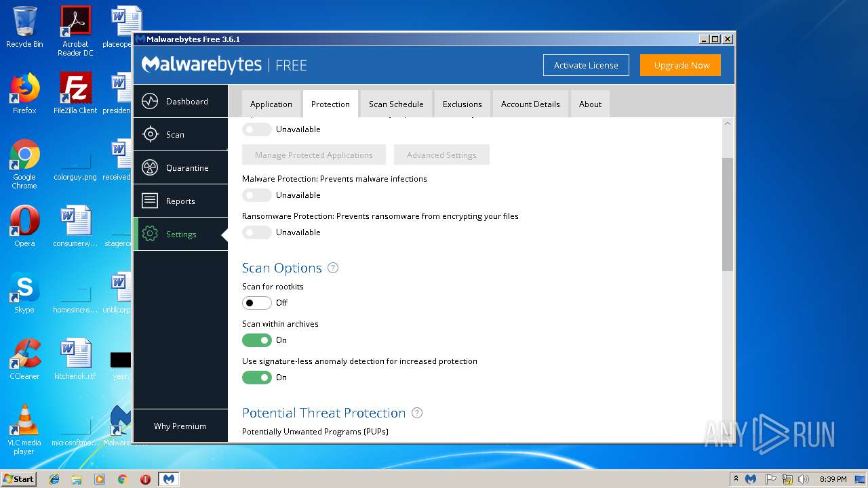Click Internet Explorer icon in taskbar
This screenshot has height=488, width=868.
pos(54,479)
